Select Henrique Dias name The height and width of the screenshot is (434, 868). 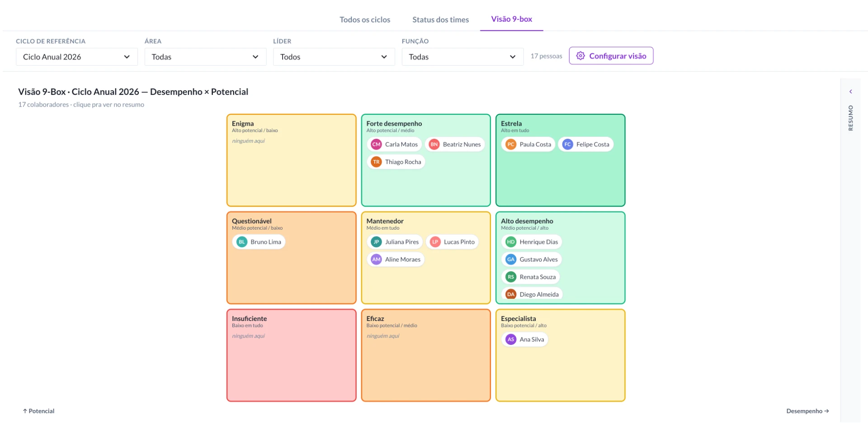coord(539,242)
